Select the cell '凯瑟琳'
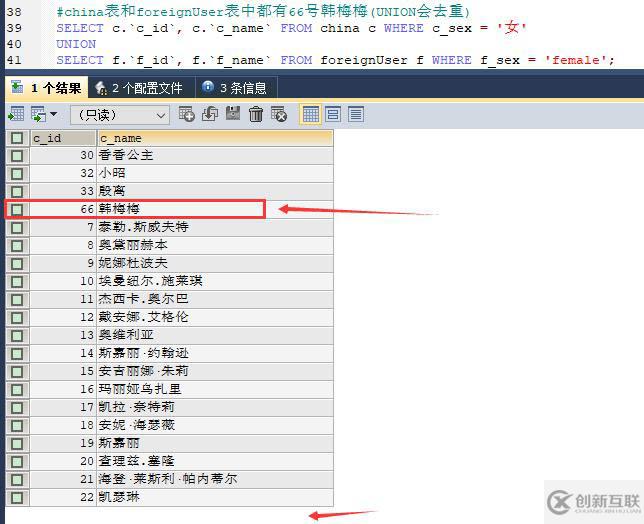 (215, 498)
